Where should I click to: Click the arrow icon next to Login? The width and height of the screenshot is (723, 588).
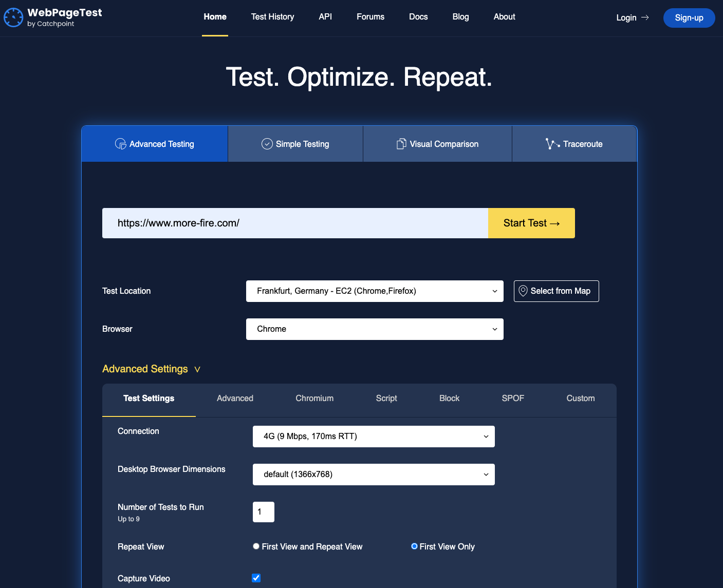click(645, 17)
